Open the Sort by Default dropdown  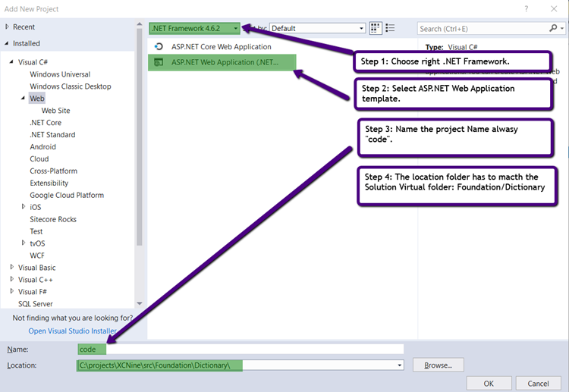[317, 28]
